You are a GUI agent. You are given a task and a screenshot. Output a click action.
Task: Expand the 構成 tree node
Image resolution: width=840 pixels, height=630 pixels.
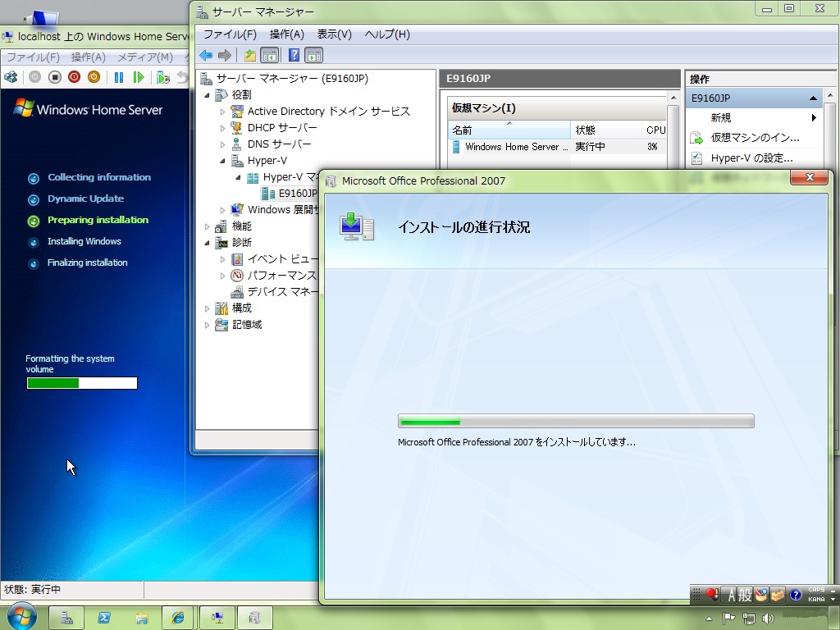pos(208,308)
